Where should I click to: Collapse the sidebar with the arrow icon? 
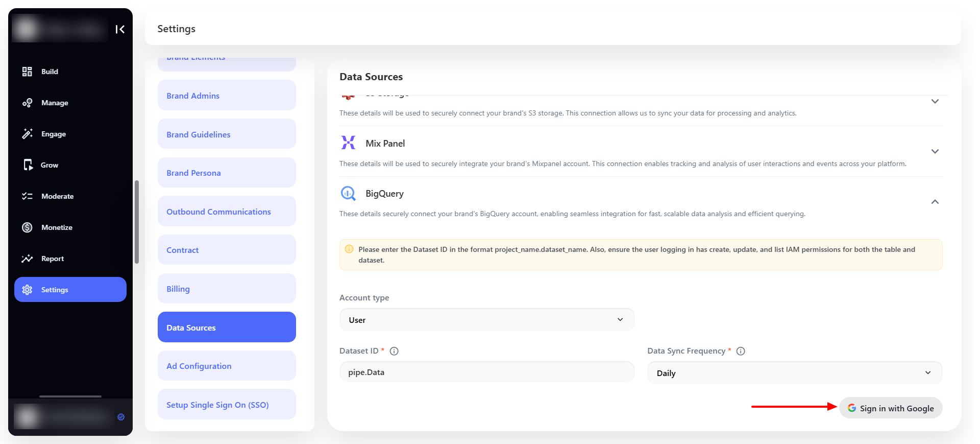[x=120, y=29]
